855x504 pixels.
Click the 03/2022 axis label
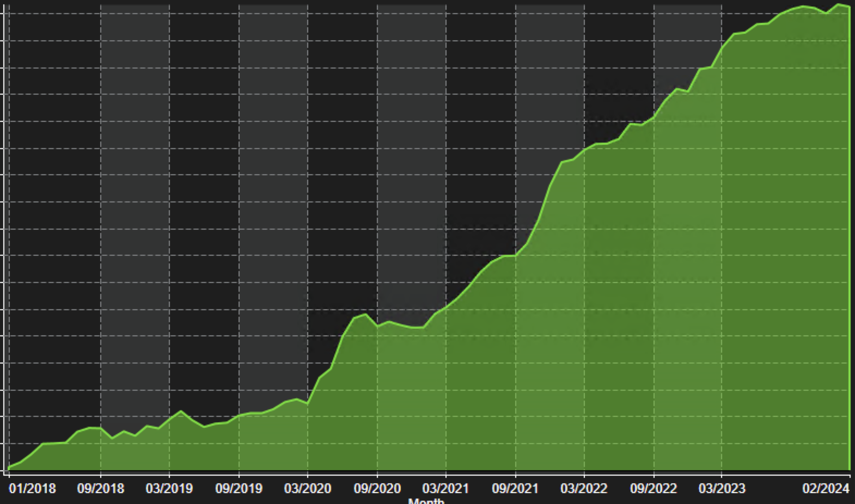[584, 488]
